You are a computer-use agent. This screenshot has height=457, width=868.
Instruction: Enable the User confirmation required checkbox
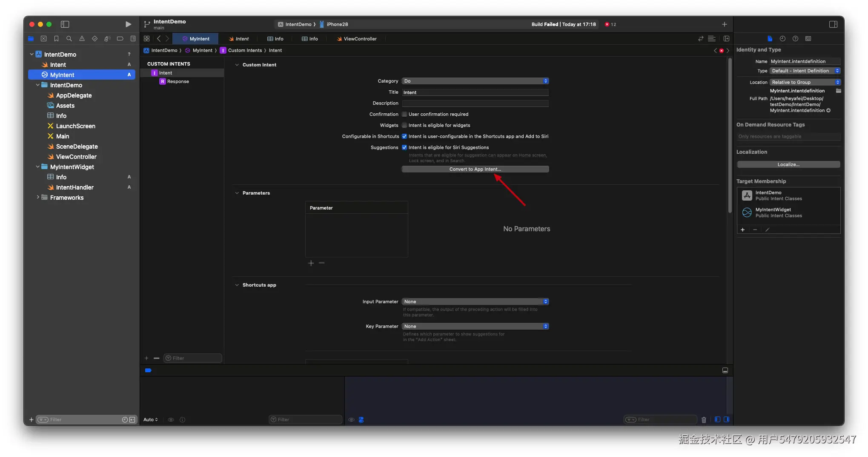coord(404,114)
